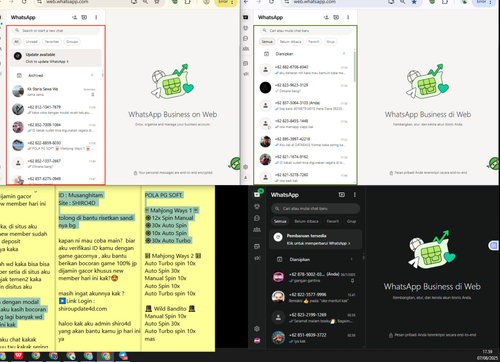Select the Favorites filter chip in the English WhatsApp window
Viewport: 500px width, 362px height.
(52, 42)
